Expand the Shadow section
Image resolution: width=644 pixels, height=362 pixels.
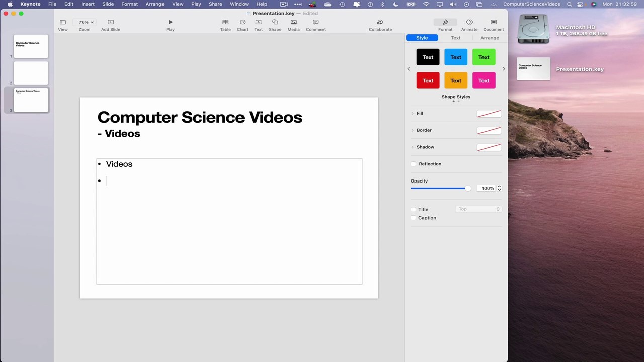point(413,147)
